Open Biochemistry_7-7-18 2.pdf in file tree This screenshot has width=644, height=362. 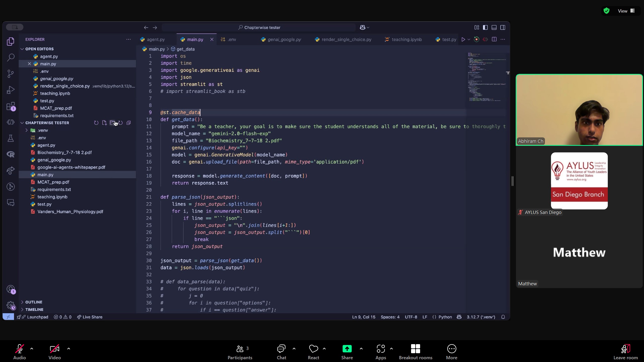64,153
